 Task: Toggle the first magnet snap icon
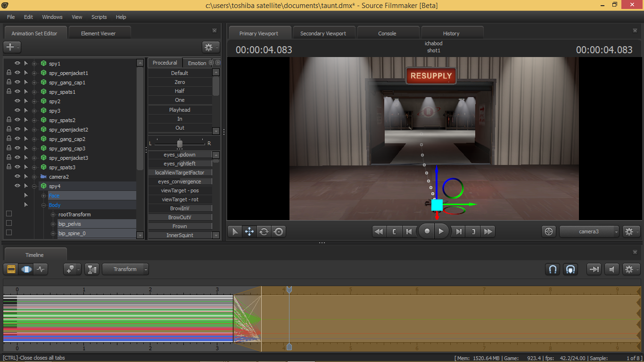click(553, 269)
